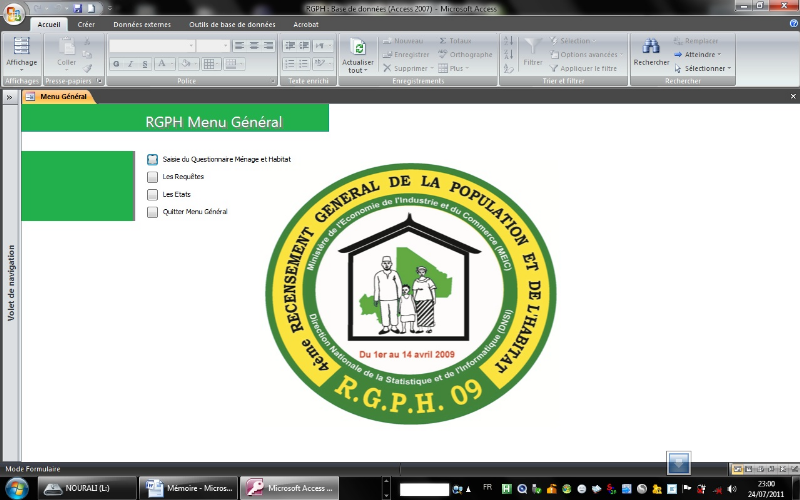Click the R.G.P.H. 09 census logo image

coord(411,294)
